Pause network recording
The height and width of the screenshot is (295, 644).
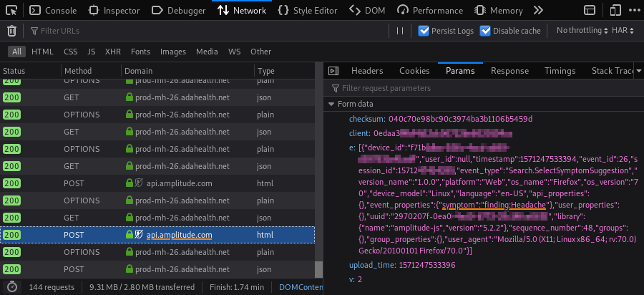[400, 31]
